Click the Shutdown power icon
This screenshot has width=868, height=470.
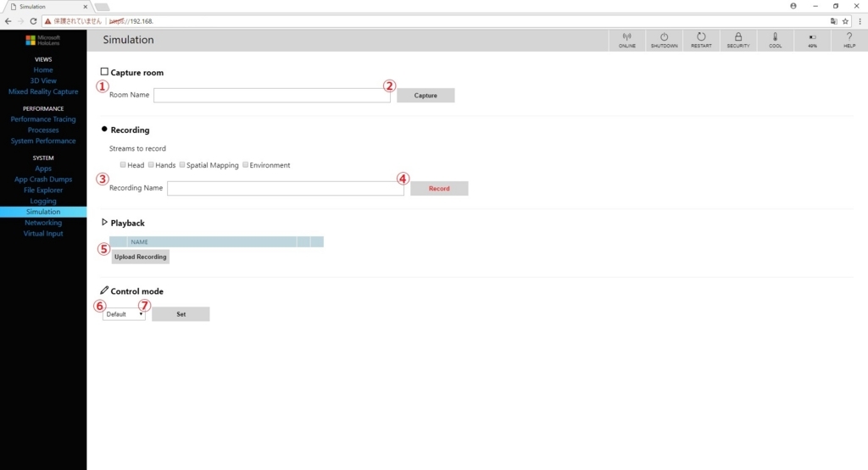[x=664, y=41]
